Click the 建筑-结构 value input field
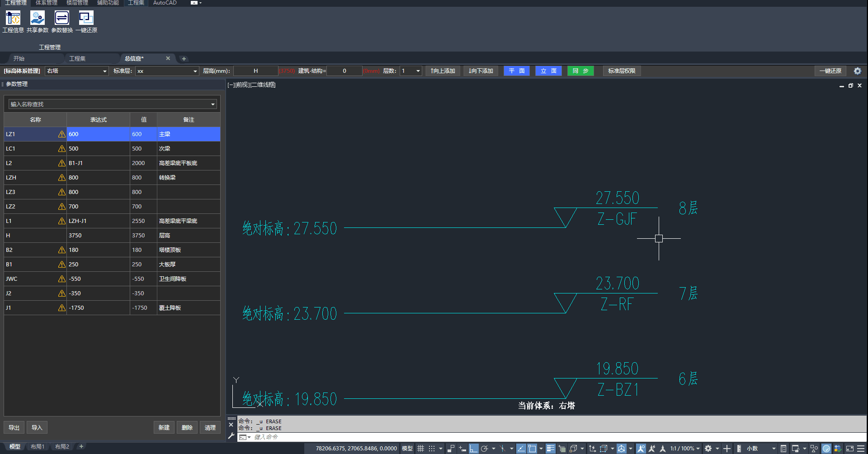Viewport: 868px width, 454px height. (344, 71)
